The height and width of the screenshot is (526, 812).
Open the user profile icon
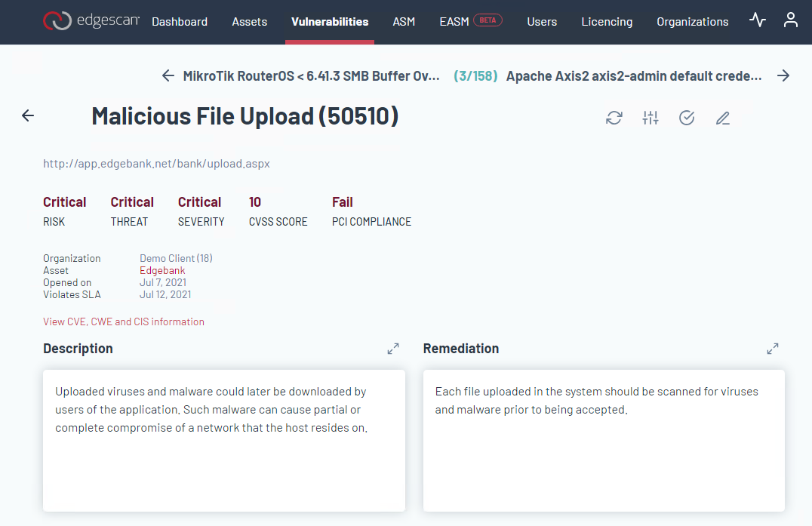pos(790,20)
